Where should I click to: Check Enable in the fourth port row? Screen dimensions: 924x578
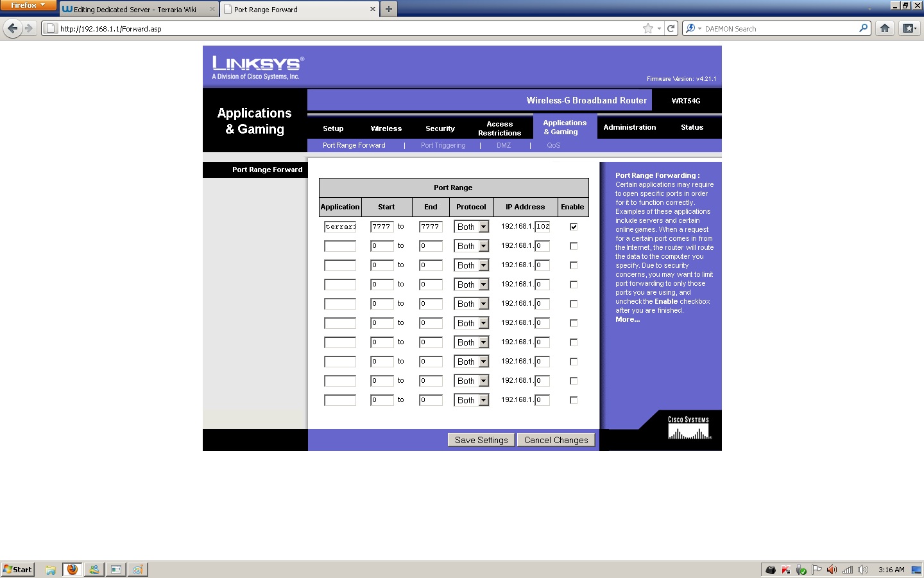click(x=574, y=285)
